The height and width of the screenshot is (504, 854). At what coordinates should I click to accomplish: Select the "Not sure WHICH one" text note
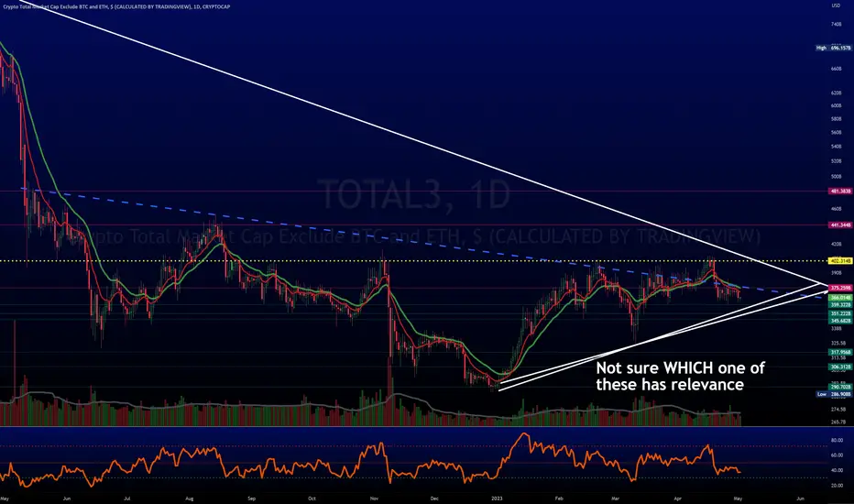[x=680, y=376]
